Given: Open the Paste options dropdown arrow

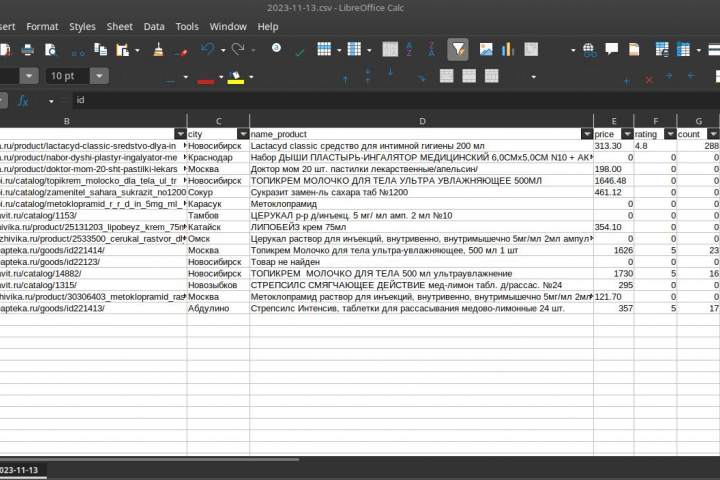Looking at the screenshot, I should [x=137, y=50].
